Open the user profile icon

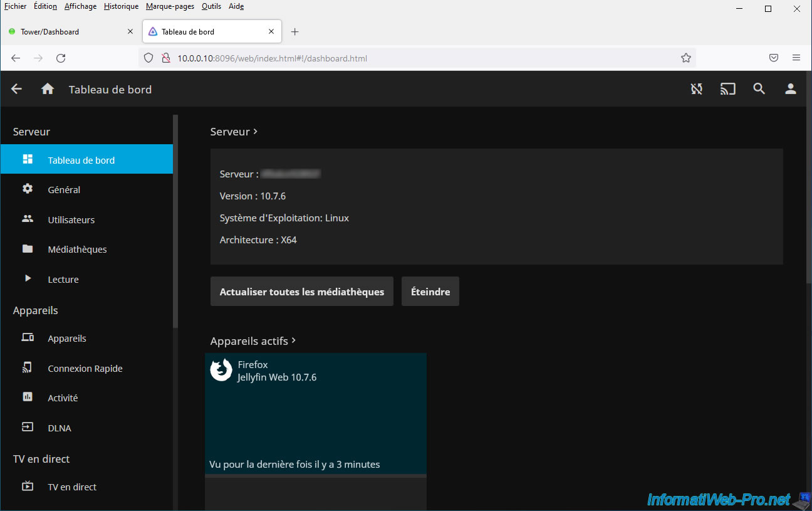point(791,89)
